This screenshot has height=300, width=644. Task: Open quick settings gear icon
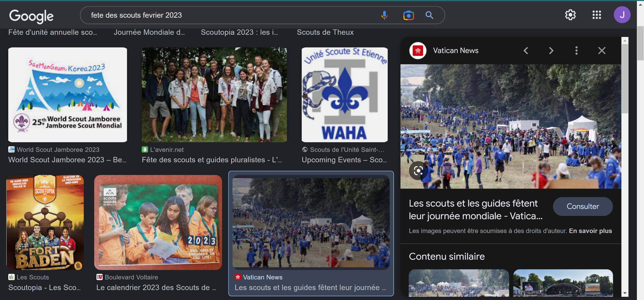(x=570, y=15)
